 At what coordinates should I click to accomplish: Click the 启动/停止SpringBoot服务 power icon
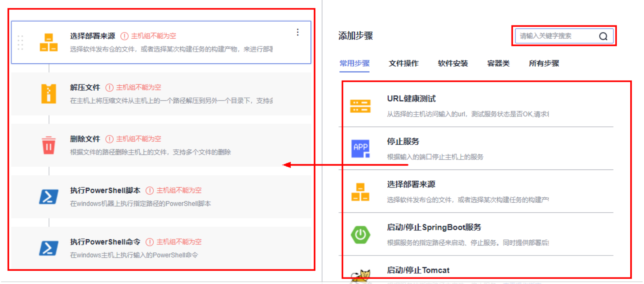pos(360,235)
